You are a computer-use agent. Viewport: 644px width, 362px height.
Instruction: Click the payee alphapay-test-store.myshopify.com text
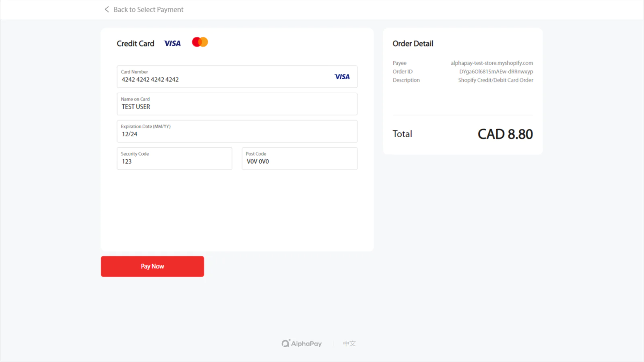pos(492,63)
